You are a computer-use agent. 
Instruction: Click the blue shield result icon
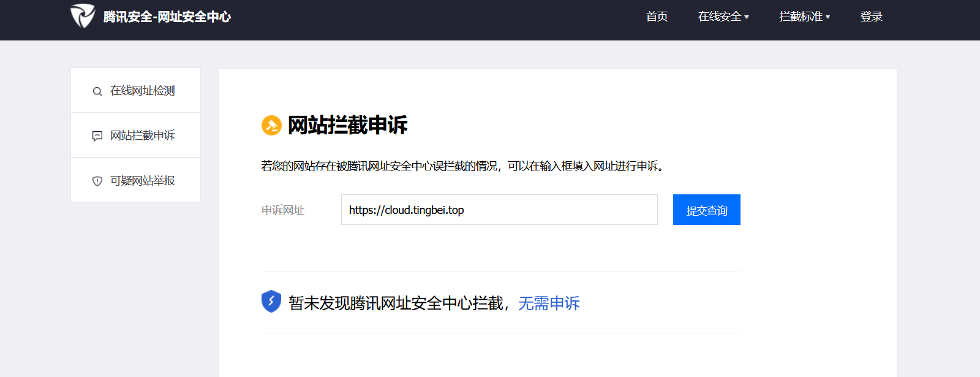[271, 302]
